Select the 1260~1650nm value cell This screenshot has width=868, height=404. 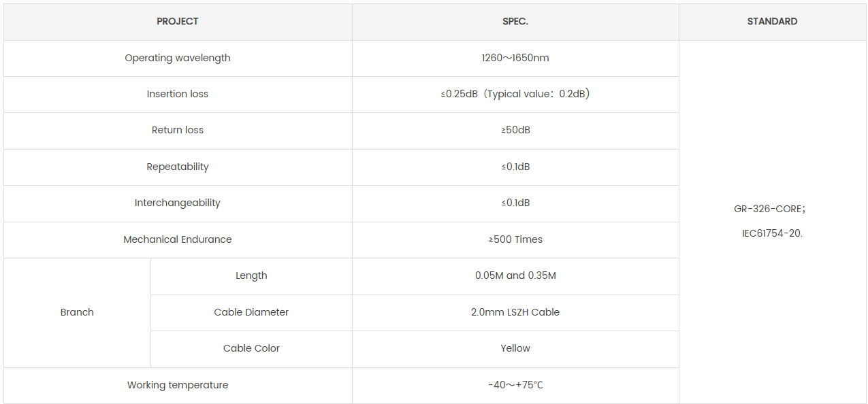515,58
